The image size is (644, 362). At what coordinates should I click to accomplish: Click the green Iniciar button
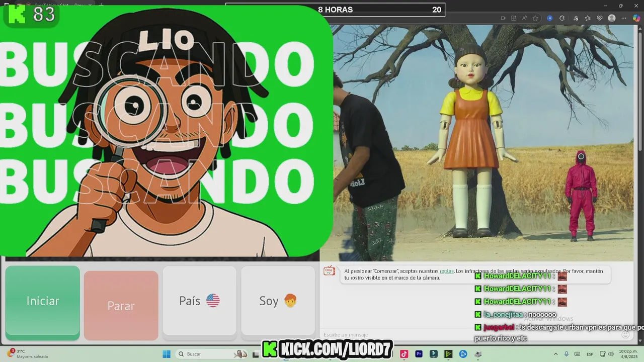(43, 302)
